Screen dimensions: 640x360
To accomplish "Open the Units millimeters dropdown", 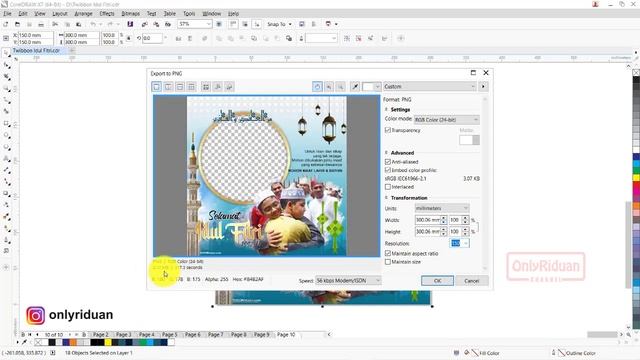I will tap(442, 208).
